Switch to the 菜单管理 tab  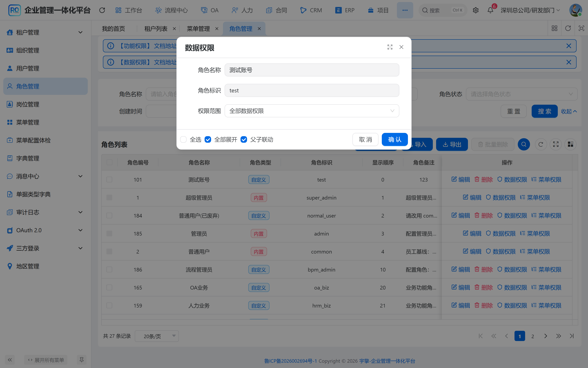[198, 29]
